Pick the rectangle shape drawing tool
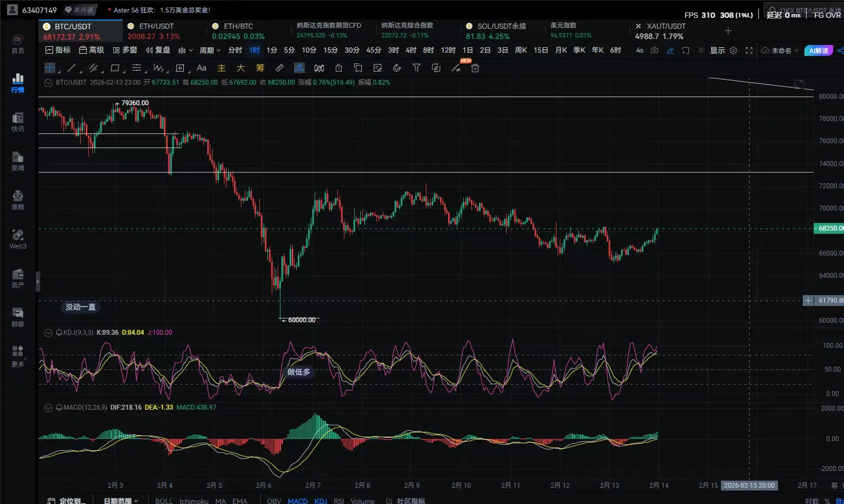This screenshot has height=504, width=844. (x=114, y=68)
